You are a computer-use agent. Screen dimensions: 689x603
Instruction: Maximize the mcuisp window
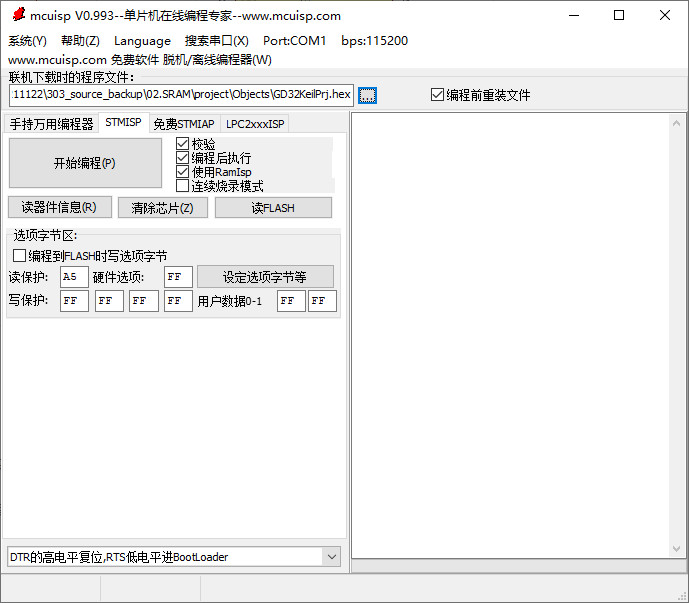pos(619,15)
